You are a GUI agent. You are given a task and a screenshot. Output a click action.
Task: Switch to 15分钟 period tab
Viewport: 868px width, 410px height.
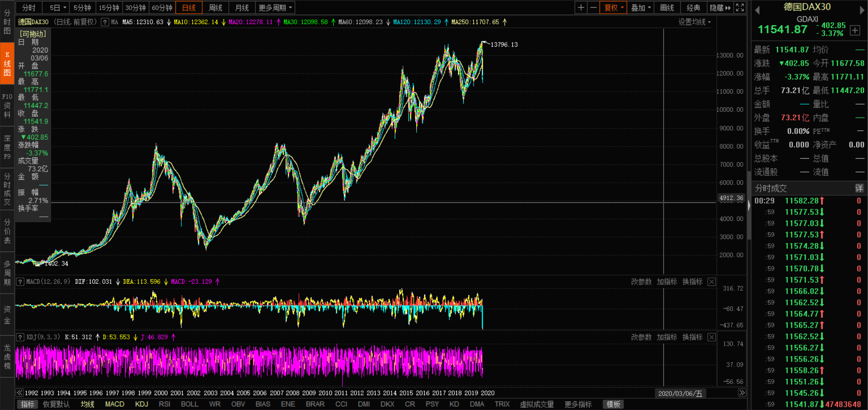point(109,8)
